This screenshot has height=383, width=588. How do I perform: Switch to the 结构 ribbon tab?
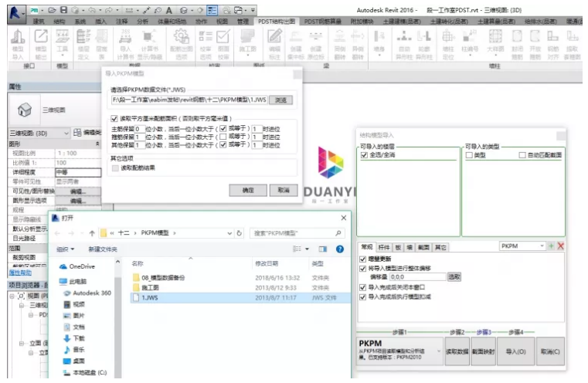coord(59,22)
